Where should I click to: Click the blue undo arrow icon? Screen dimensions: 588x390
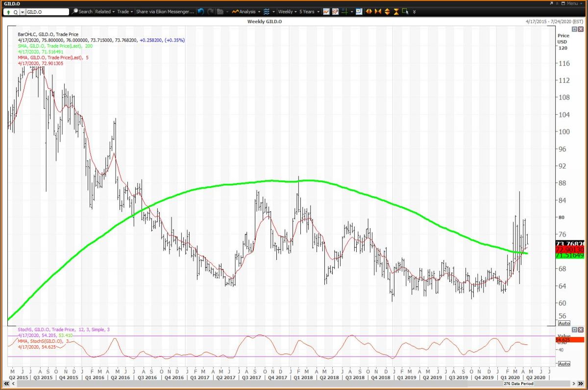click(x=201, y=11)
